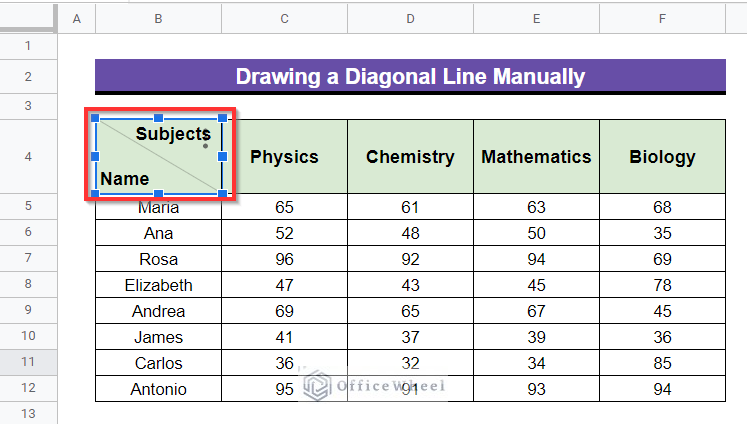Select column C header

tap(284, 19)
